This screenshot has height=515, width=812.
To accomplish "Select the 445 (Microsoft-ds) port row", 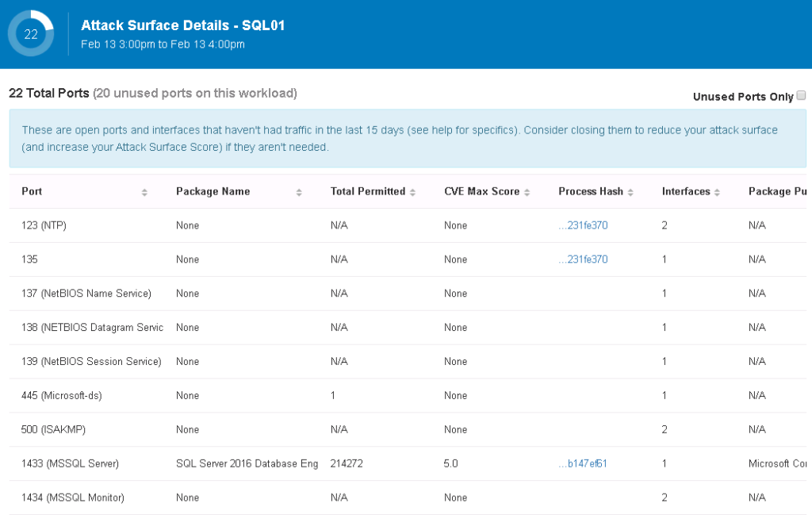I will point(62,395).
